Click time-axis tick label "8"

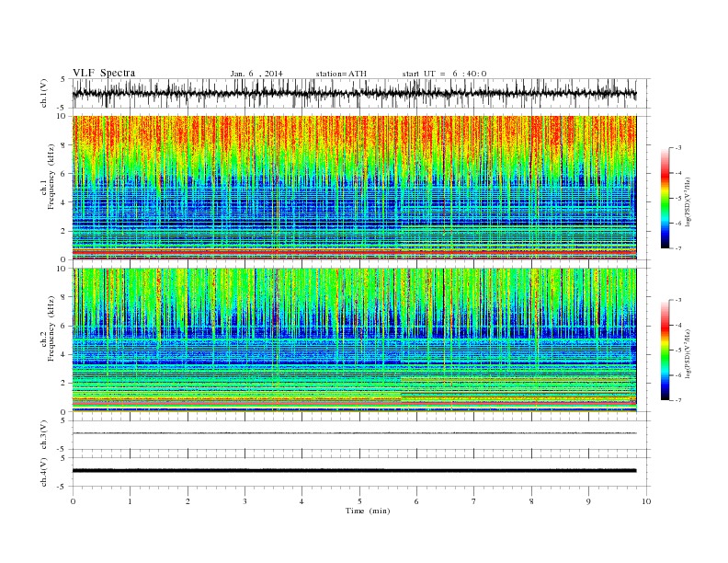(531, 501)
